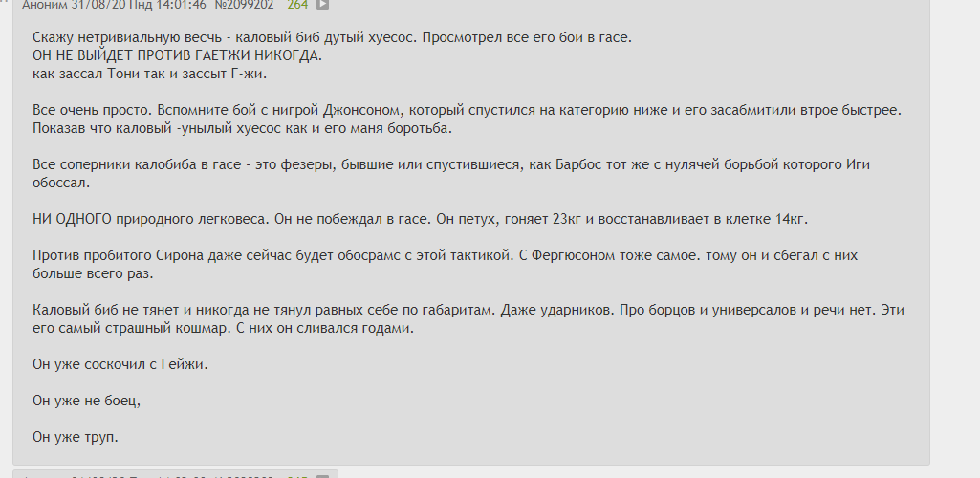Click the line starting "ОН НЕ ВЫЙДЕТ ПРОТИВ"
This screenshot has height=478, width=980.
pos(178,55)
